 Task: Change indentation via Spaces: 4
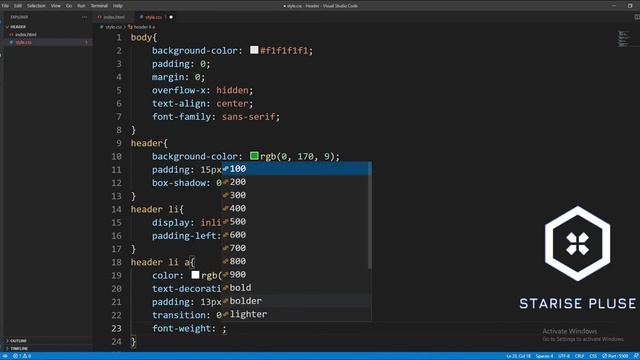pyautogui.click(x=544, y=356)
